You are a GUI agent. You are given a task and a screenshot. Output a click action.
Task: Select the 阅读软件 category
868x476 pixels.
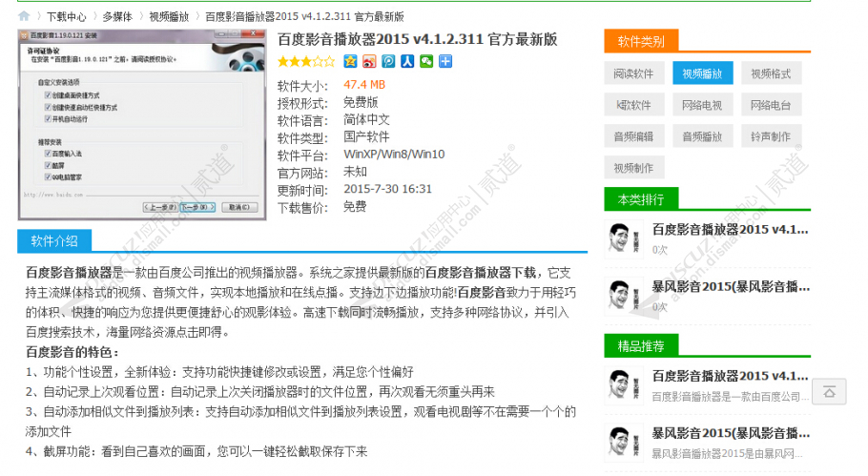(x=633, y=73)
